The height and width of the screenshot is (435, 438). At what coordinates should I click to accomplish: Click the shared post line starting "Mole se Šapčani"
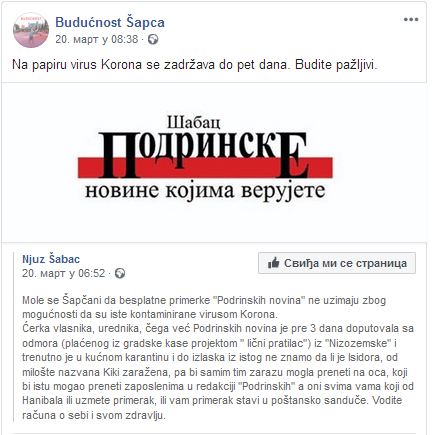(204, 300)
